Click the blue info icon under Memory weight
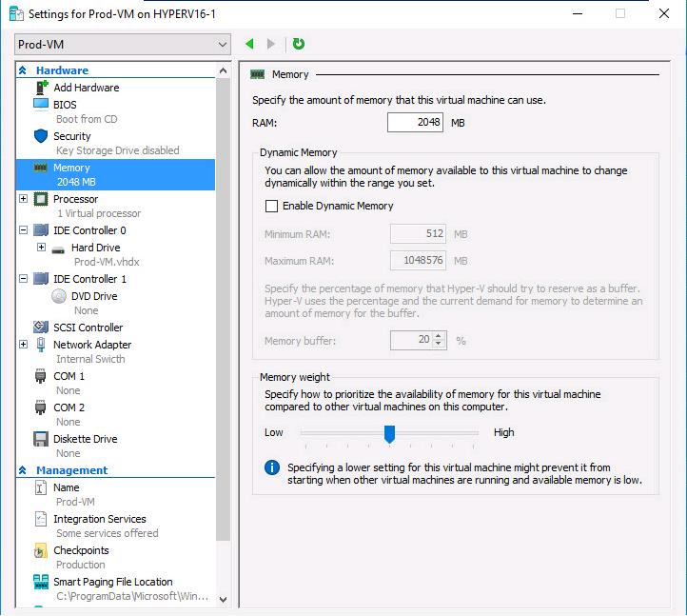The image size is (687, 616). coord(272,467)
